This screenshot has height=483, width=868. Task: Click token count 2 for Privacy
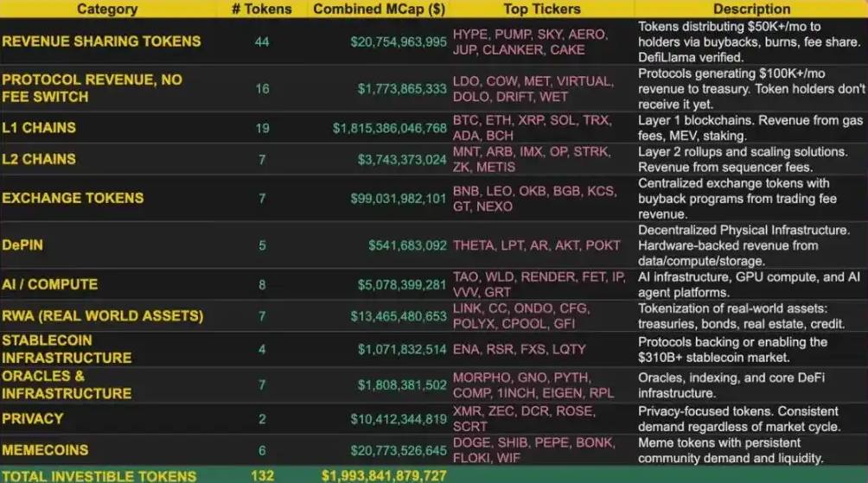[263, 419]
